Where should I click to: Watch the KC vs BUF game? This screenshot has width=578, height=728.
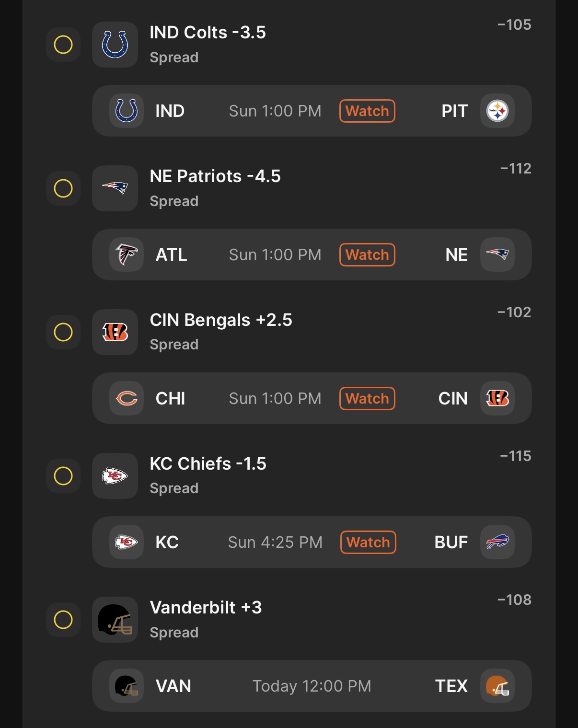tap(368, 542)
